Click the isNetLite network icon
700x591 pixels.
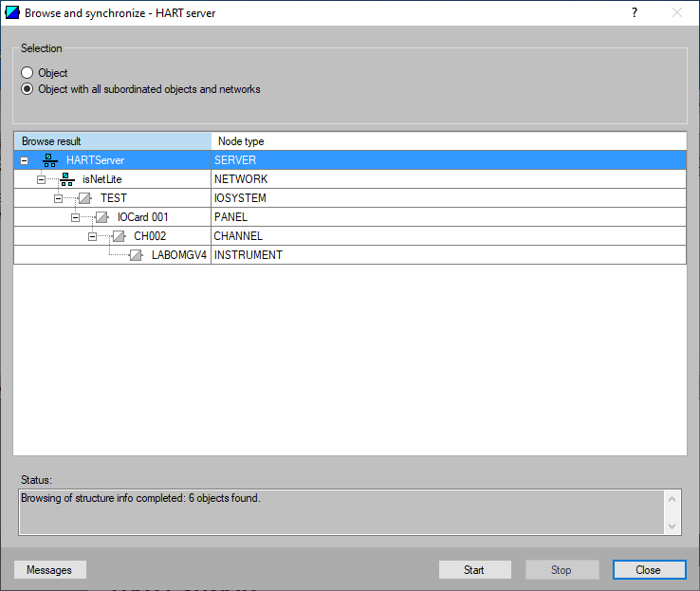tap(67, 179)
